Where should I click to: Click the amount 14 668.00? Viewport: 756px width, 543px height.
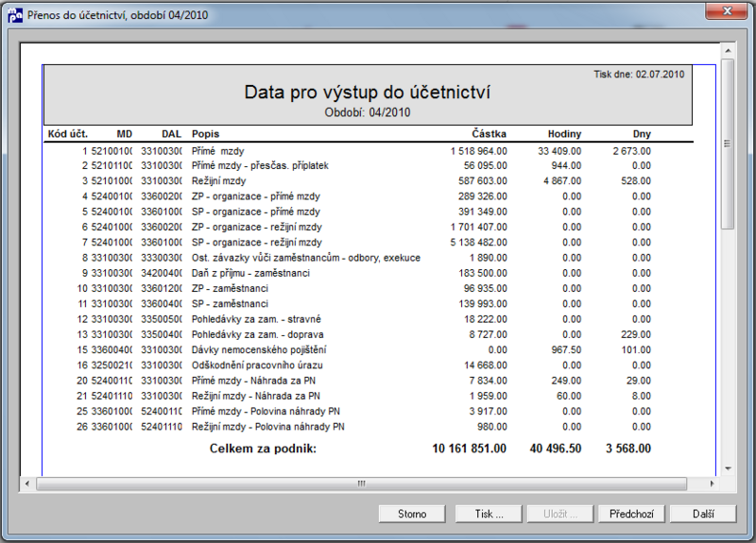pyautogui.click(x=486, y=365)
